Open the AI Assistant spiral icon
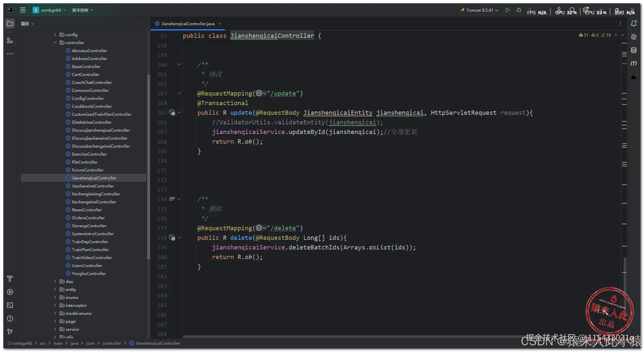The image size is (644, 352). point(634,37)
